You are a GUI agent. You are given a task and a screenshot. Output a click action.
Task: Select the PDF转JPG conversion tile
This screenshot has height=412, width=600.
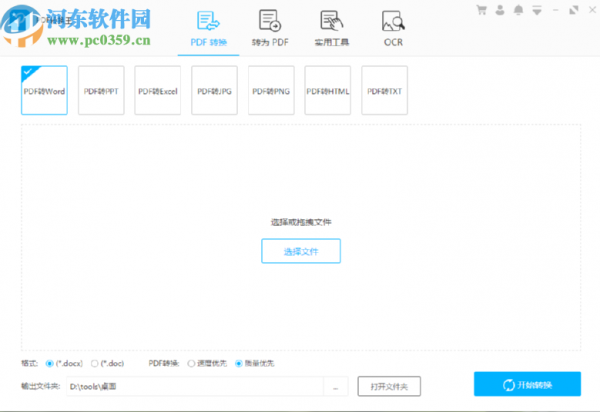(x=214, y=90)
